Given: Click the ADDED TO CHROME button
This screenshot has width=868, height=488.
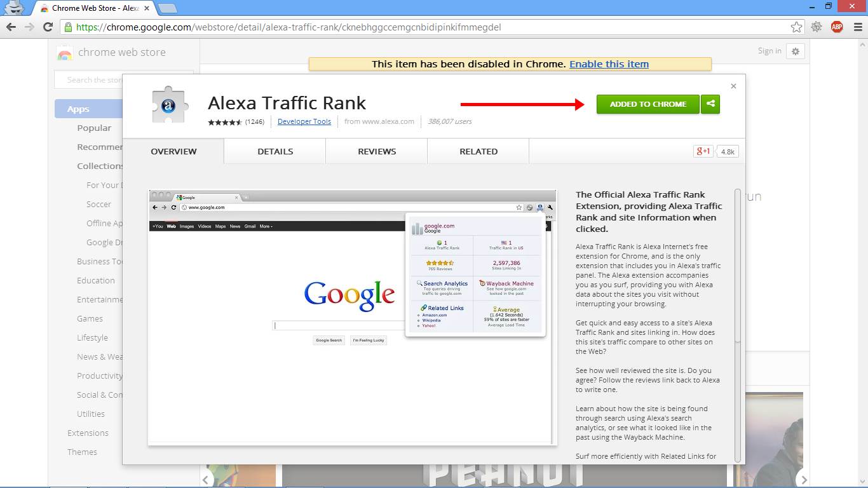Looking at the screenshot, I should (x=648, y=104).
